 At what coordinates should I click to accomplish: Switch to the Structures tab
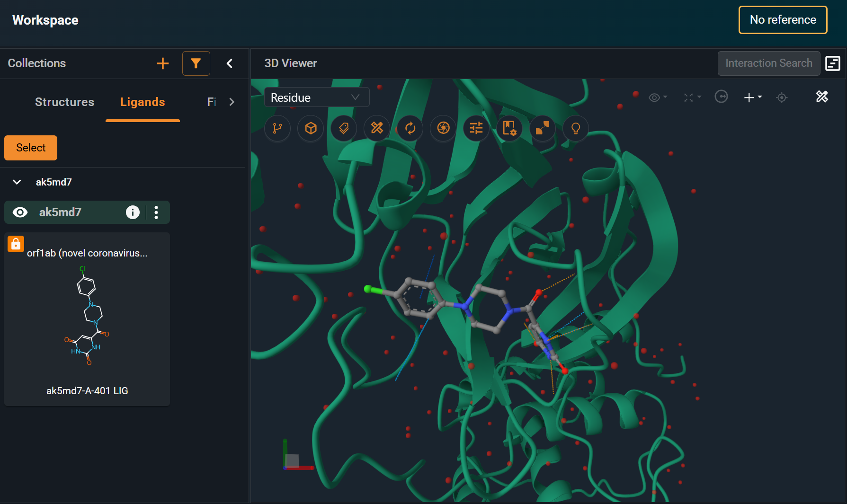click(x=64, y=102)
